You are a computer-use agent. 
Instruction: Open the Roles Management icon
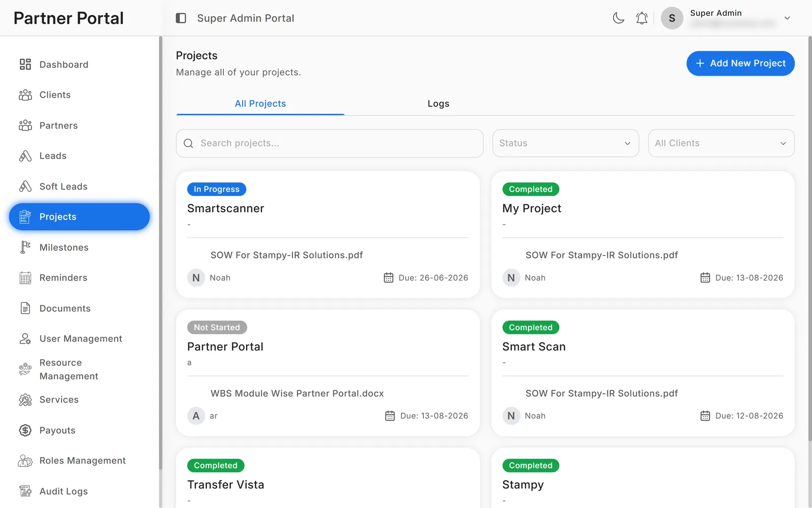point(25,461)
